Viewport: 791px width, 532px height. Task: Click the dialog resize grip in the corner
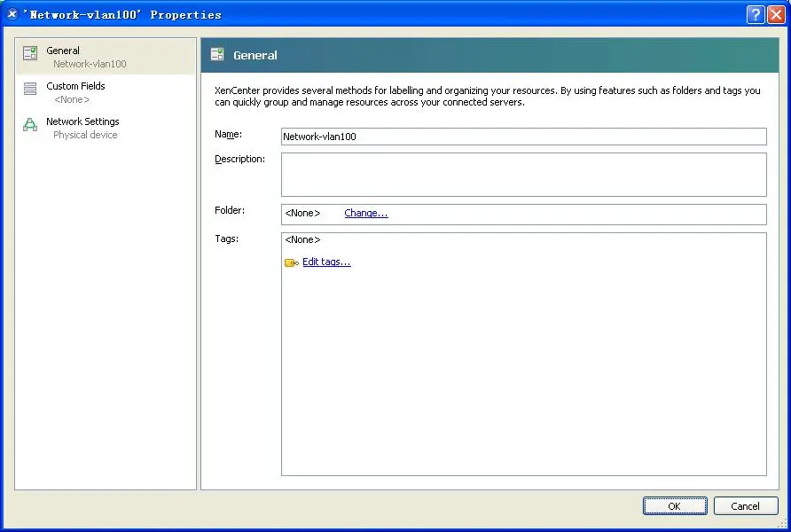pos(782,524)
